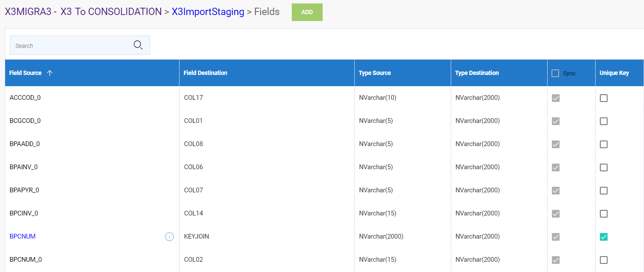
Task: Open the X3ImportStaging breadcrumb link
Action: click(208, 12)
